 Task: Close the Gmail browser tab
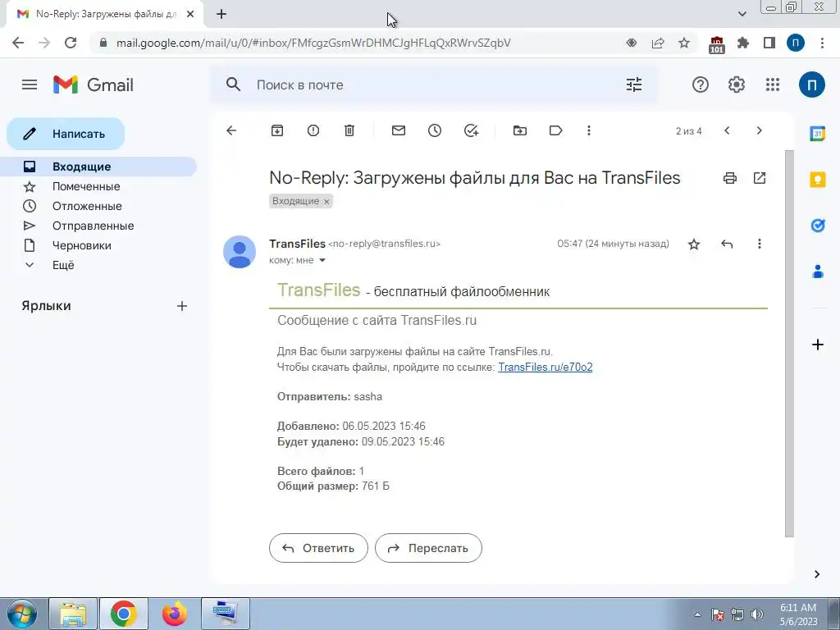190,15
